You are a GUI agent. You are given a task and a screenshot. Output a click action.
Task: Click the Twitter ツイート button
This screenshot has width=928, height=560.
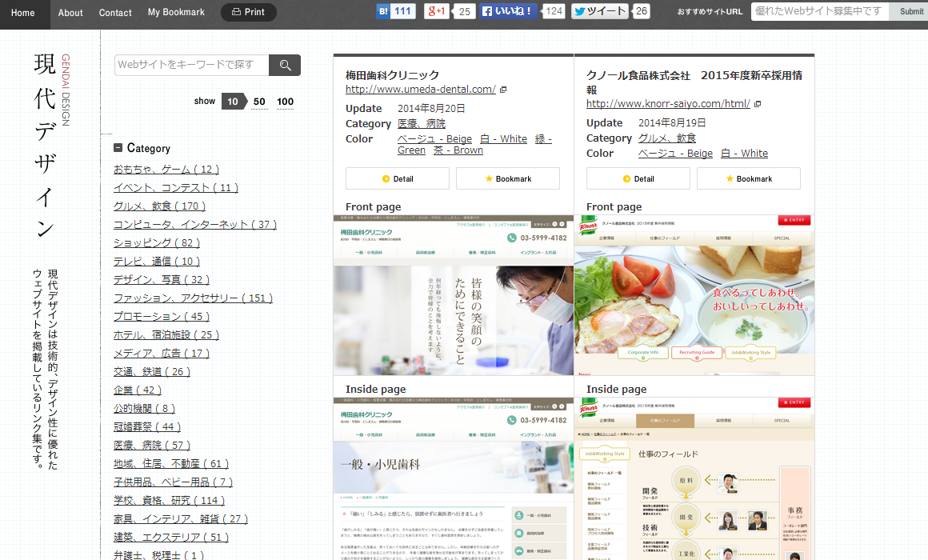point(599,11)
